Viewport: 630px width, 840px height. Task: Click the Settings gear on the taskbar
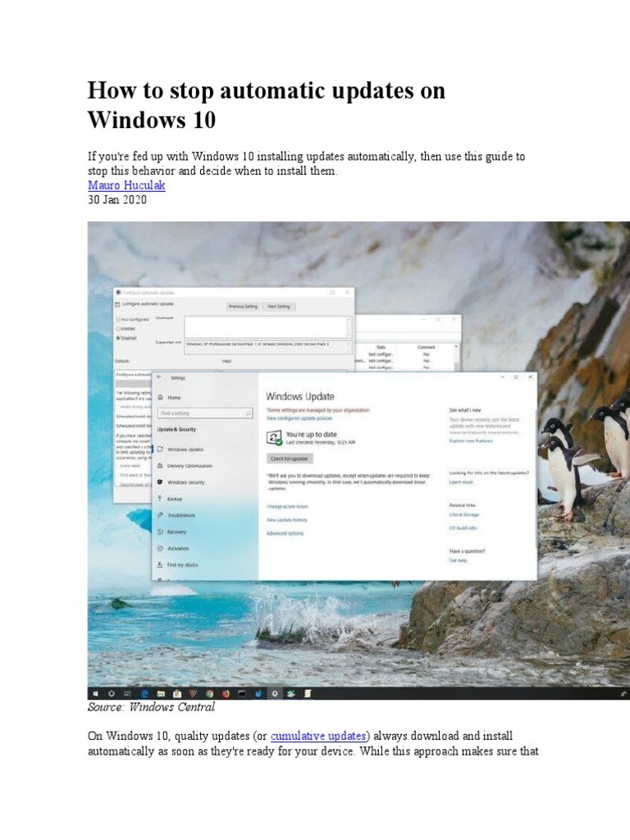275,693
